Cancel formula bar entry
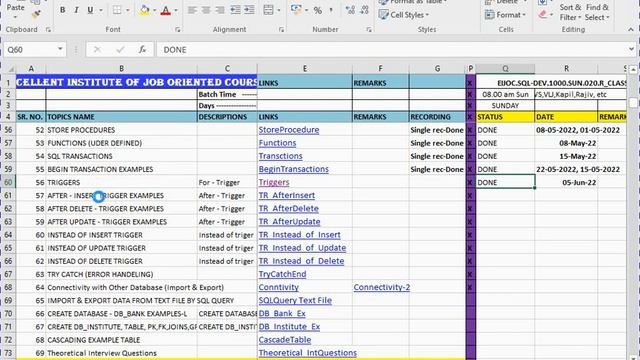Image resolution: width=640 pixels, height=360 pixels. [x=97, y=49]
